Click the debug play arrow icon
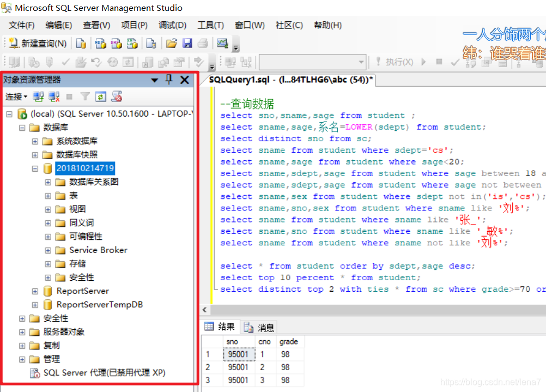Image resolution: width=546 pixels, height=392 pixels. pyautogui.click(x=423, y=62)
